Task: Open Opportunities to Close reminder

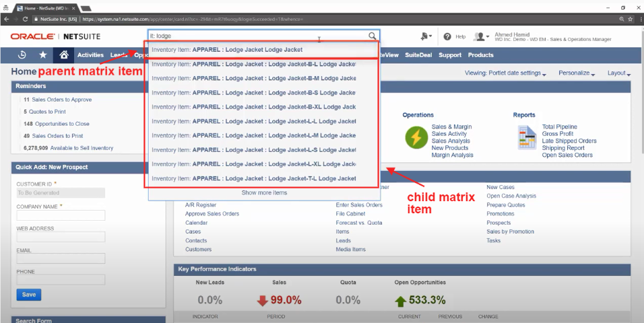Action: [62, 124]
